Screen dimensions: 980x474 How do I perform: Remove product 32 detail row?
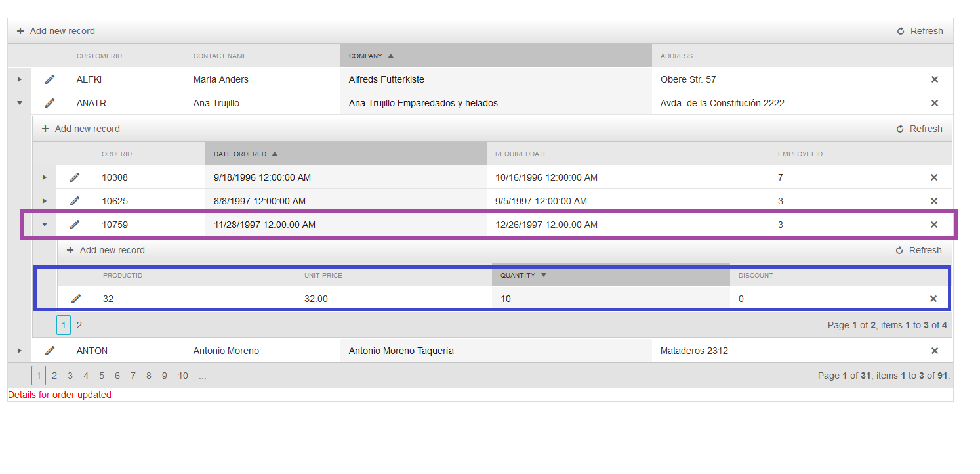pyautogui.click(x=933, y=299)
